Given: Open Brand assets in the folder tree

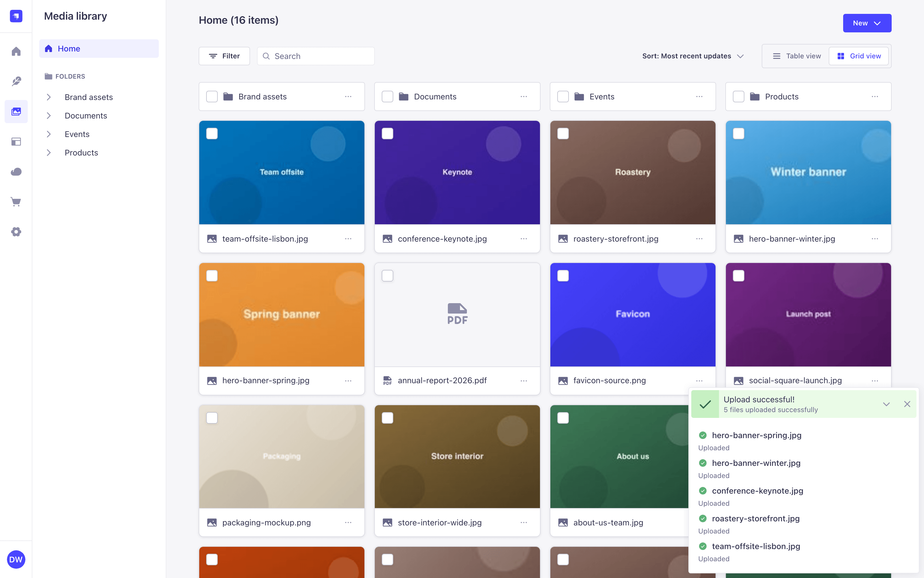Looking at the screenshot, I should tap(89, 97).
